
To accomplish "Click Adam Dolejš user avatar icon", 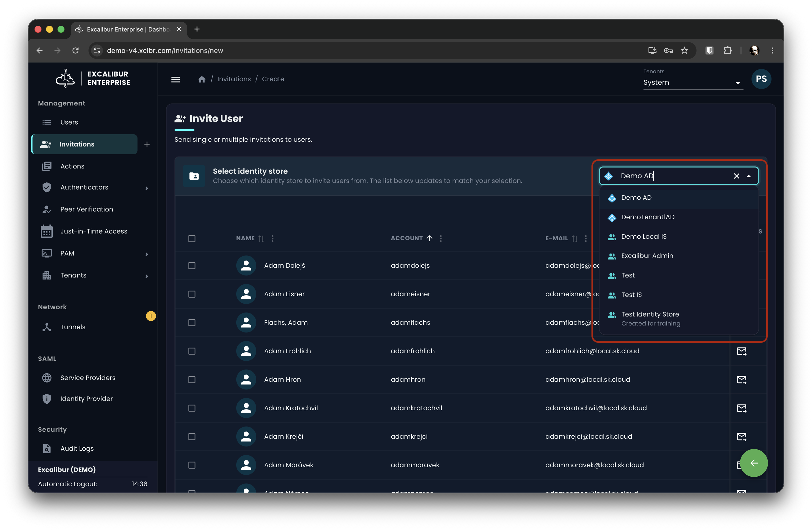I will pyautogui.click(x=246, y=265).
